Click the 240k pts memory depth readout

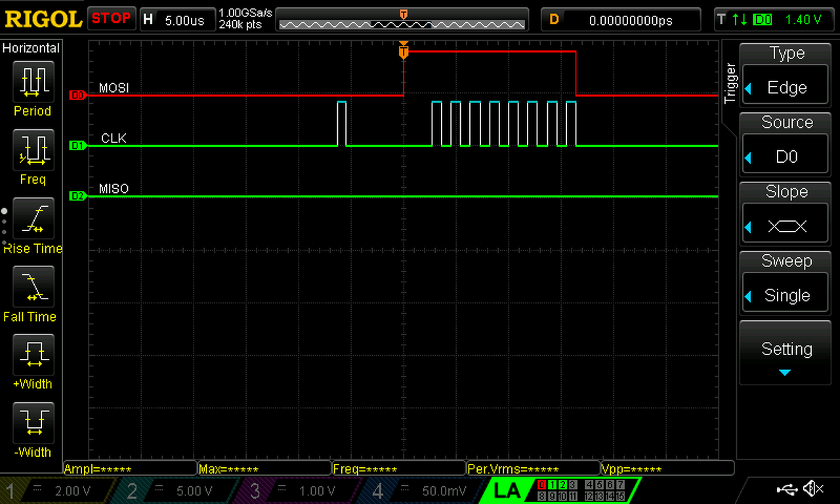tap(240, 24)
